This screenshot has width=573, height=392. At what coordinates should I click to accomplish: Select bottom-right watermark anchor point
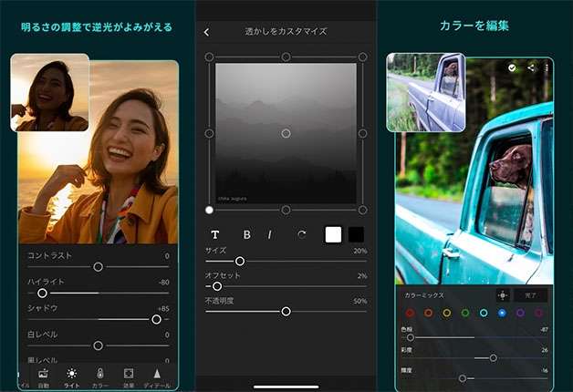pos(362,210)
